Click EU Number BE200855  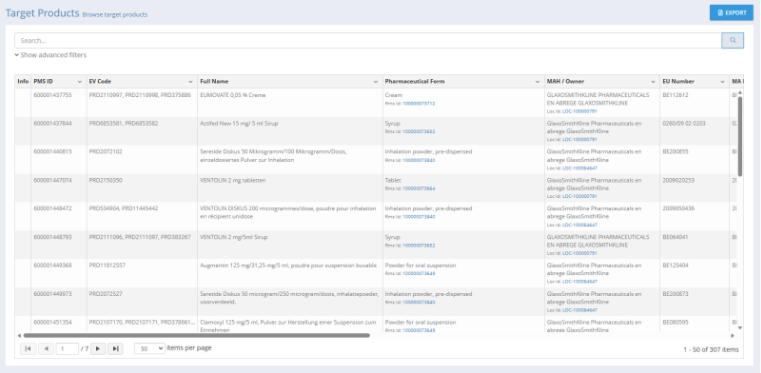click(676, 152)
